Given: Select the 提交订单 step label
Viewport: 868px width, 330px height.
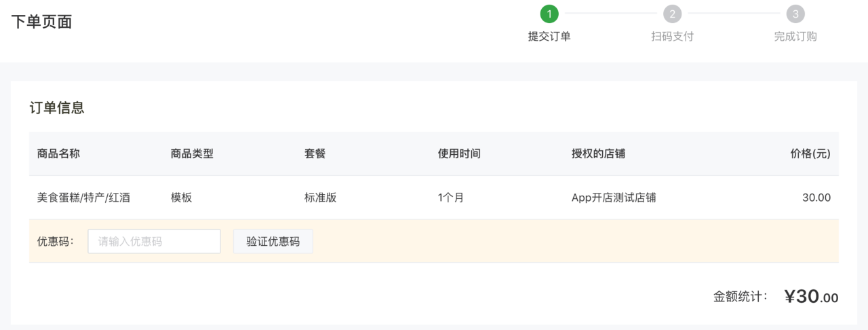Looking at the screenshot, I should pos(549,37).
